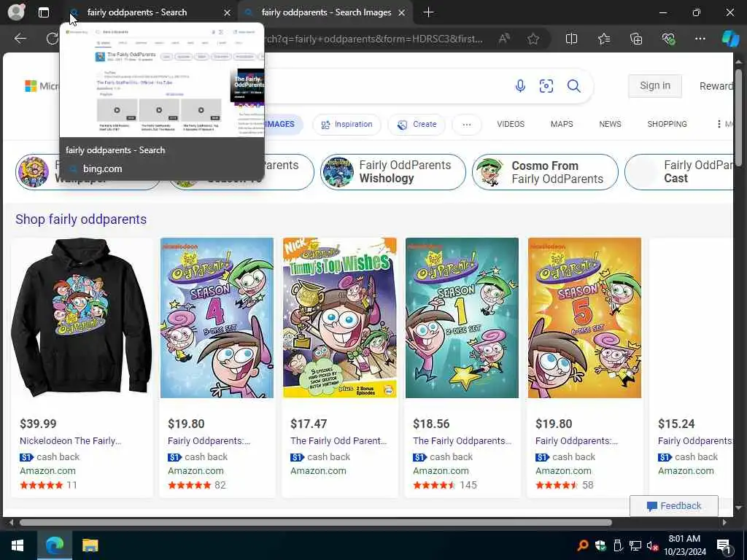Viewport: 747px width, 560px height.
Task: Add this page to favorites star icon
Action: 533,39
